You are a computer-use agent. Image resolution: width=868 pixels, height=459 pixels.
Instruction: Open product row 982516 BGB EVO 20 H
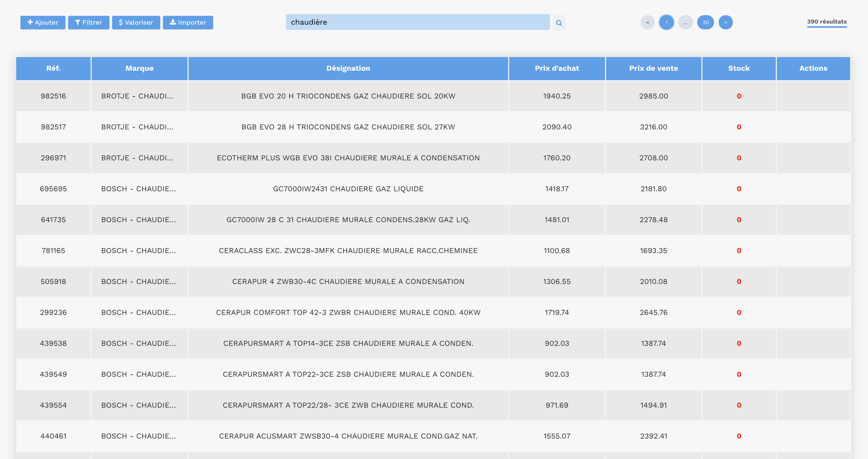pos(348,96)
